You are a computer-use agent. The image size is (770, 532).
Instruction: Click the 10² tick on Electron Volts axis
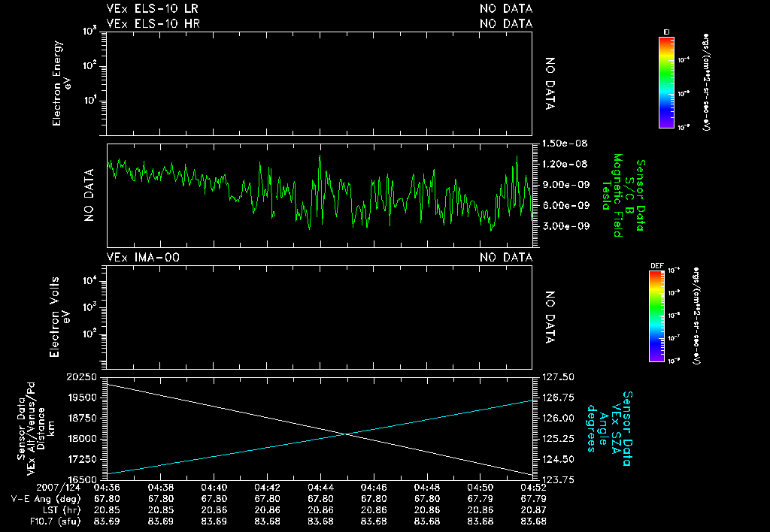tap(90, 334)
